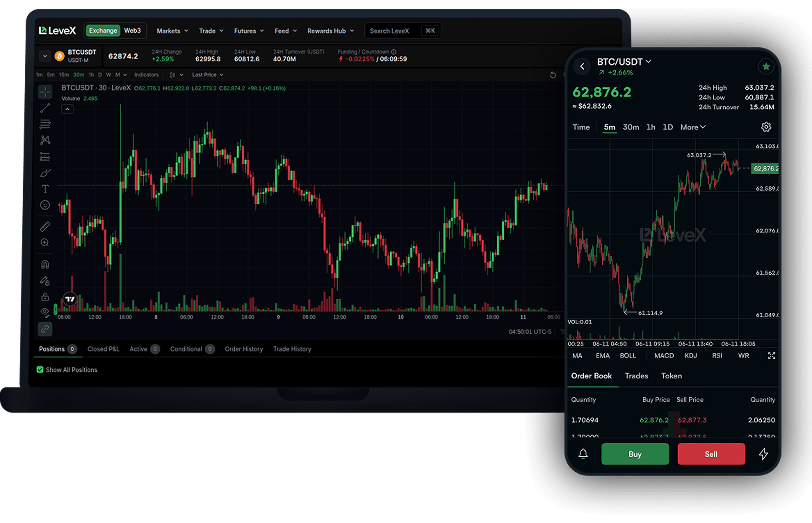The image size is (812, 523).
Task: Select the trend line drawing tool
Action: coord(45,108)
